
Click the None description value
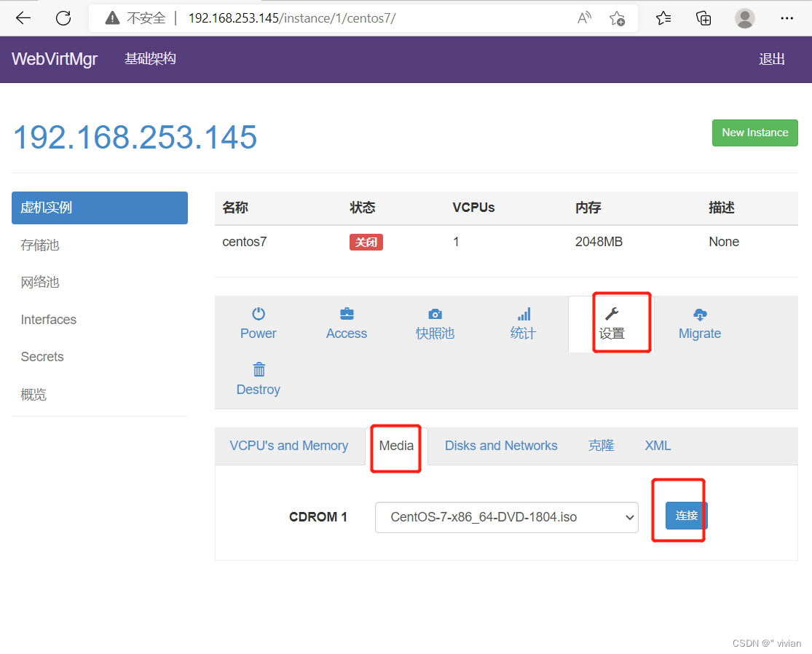coord(724,242)
